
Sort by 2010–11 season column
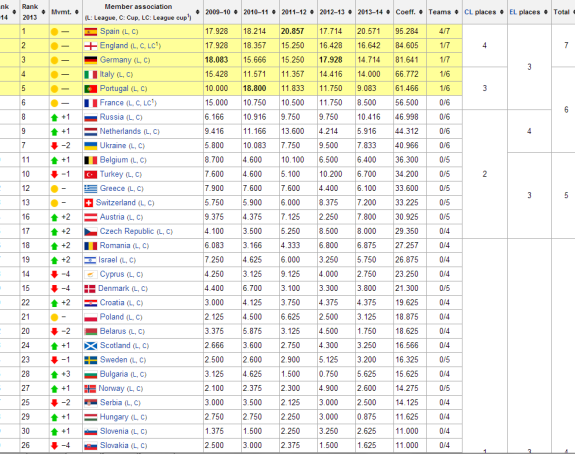click(x=274, y=12)
